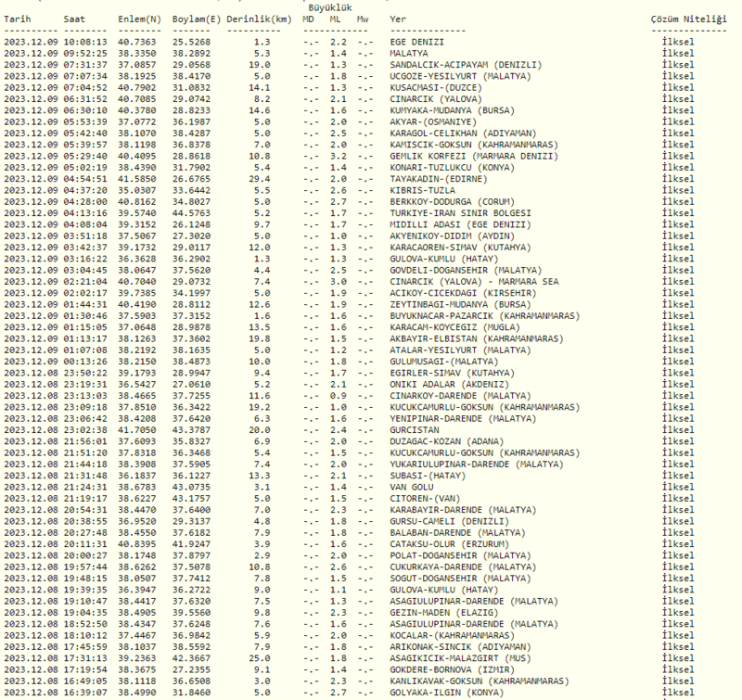Select the GURCISTAN earthquake row

tap(416, 430)
